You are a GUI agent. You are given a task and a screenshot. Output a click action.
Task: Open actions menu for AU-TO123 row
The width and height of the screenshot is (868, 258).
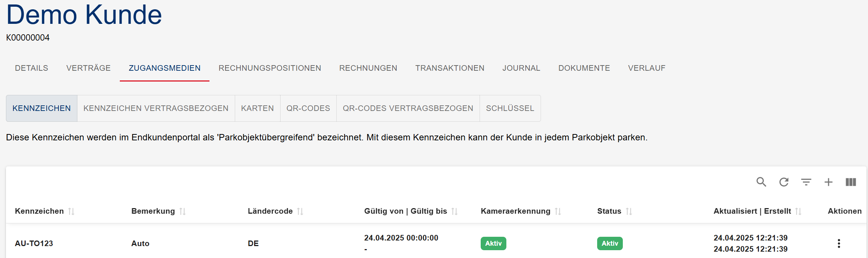click(x=839, y=243)
